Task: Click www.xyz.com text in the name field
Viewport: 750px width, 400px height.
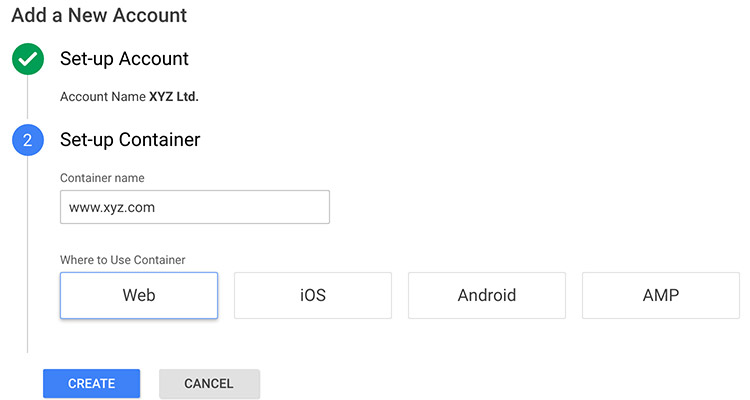Action: coord(105,208)
